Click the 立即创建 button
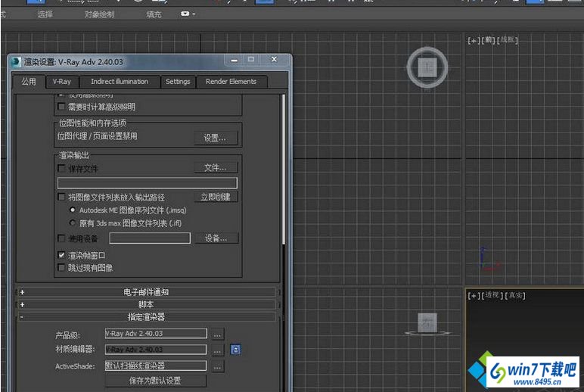584x392 pixels. 215,197
